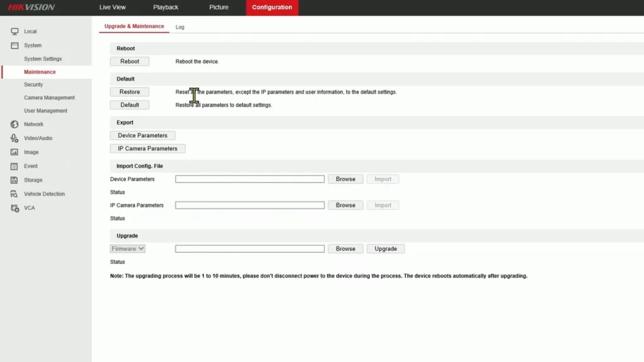Switch to Live View
The width and height of the screenshot is (644, 362).
[x=112, y=8]
